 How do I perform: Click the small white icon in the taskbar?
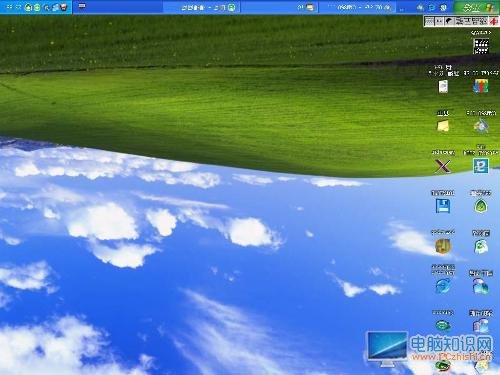tap(82, 6)
